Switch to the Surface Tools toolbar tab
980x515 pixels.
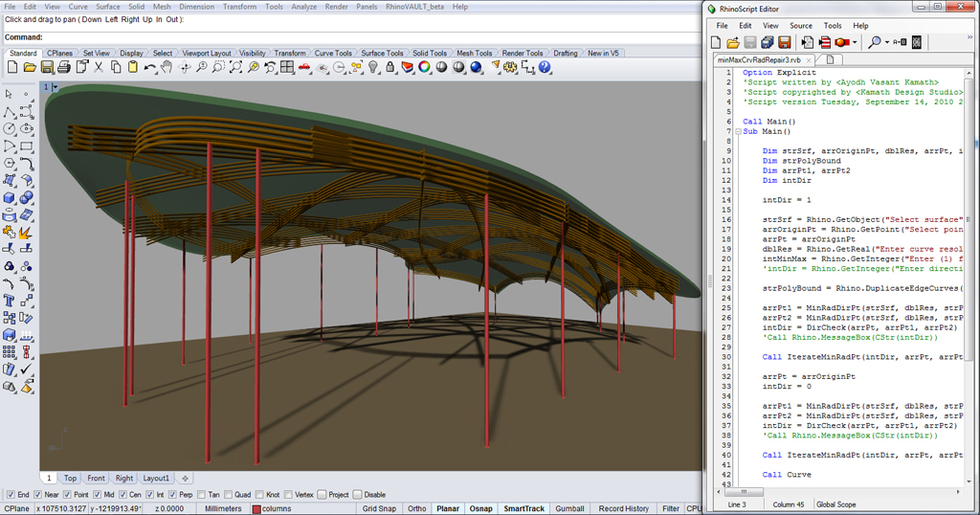(x=381, y=53)
